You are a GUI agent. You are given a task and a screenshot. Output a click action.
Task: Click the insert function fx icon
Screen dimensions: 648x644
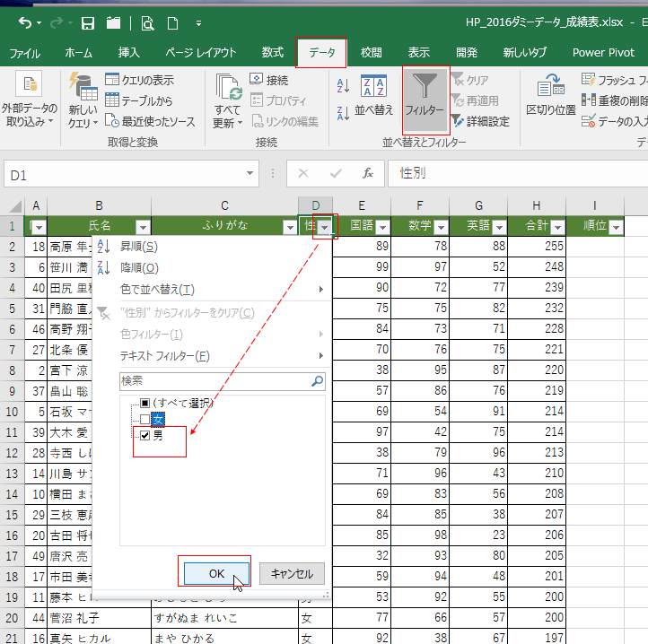point(368,173)
